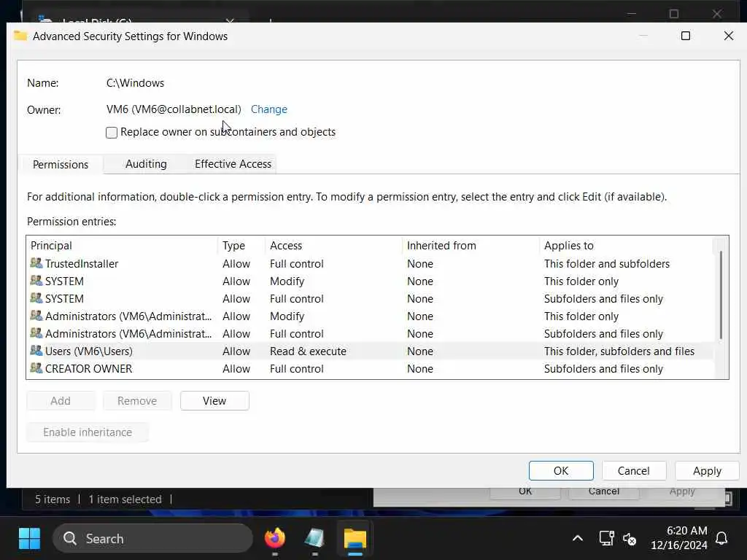The height and width of the screenshot is (560, 747).
Task: Click the View button
Action: 214,400
